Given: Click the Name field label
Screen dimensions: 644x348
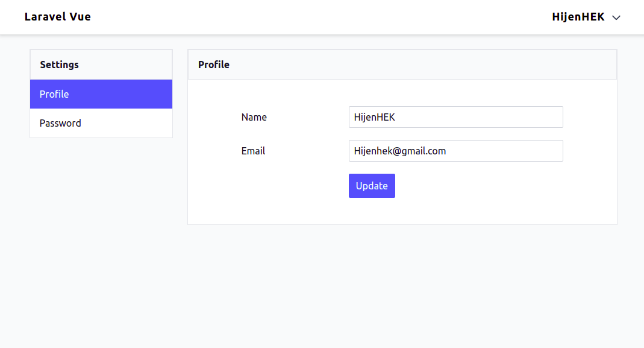Looking at the screenshot, I should point(254,117).
